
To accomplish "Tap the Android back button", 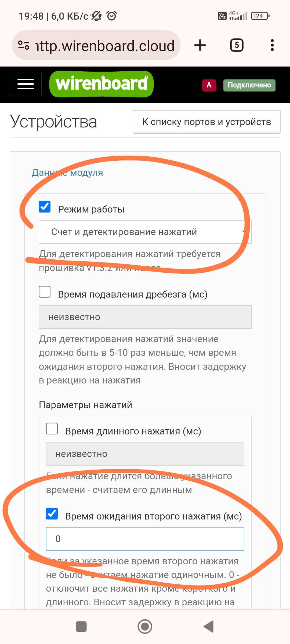I will click(x=209, y=627).
